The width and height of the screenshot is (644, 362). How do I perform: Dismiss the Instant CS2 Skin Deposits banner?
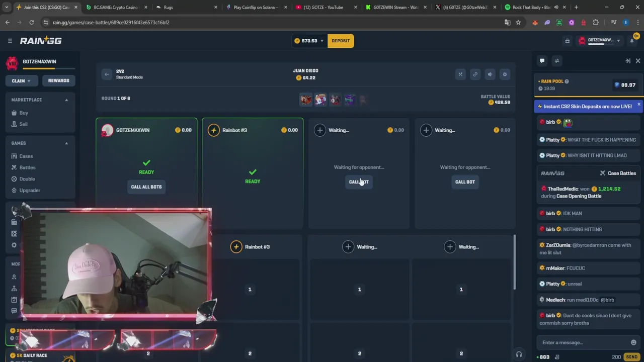pyautogui.click(x=638, y=105)
